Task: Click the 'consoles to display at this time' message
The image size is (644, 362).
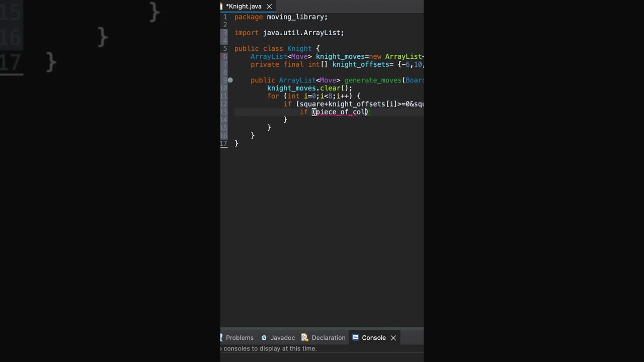Action: tap(270, 348)
